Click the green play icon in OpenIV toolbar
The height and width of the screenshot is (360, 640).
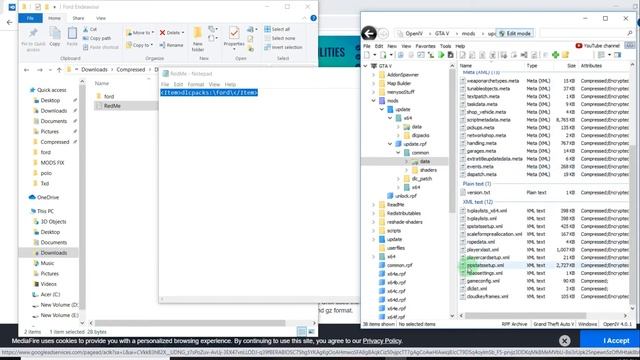coord(441,55)
